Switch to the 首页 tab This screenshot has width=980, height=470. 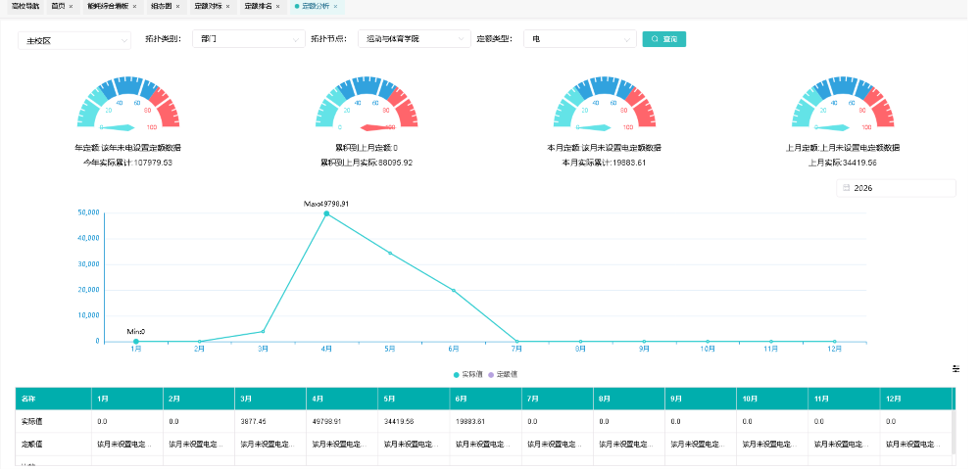(x=58, y=6)
